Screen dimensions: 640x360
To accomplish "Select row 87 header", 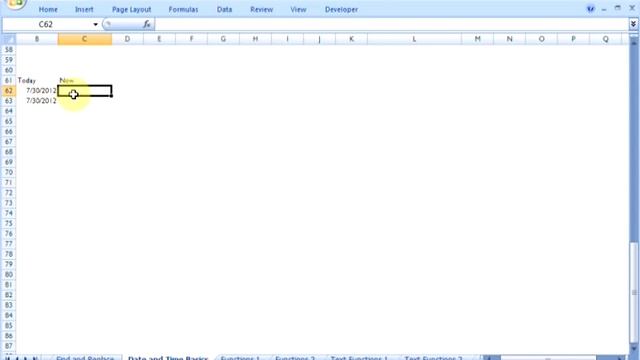I will coord(9,346).
